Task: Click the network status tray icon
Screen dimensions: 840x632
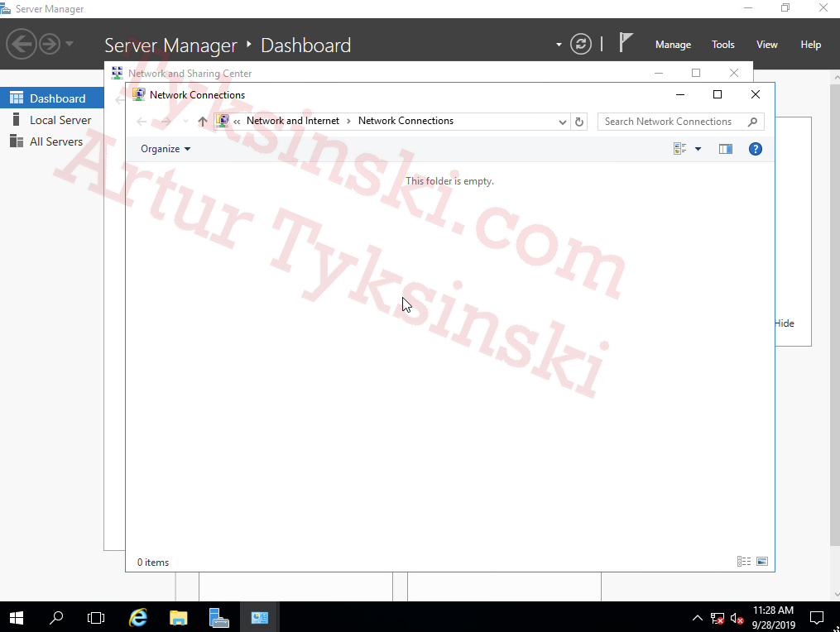Action: tap(717, 619)
